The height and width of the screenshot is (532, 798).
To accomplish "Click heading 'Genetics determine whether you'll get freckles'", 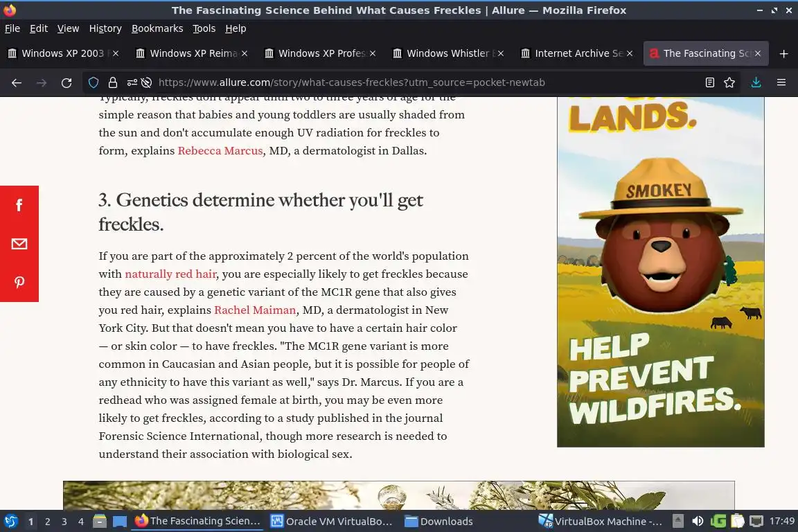I will click(260, 212).
